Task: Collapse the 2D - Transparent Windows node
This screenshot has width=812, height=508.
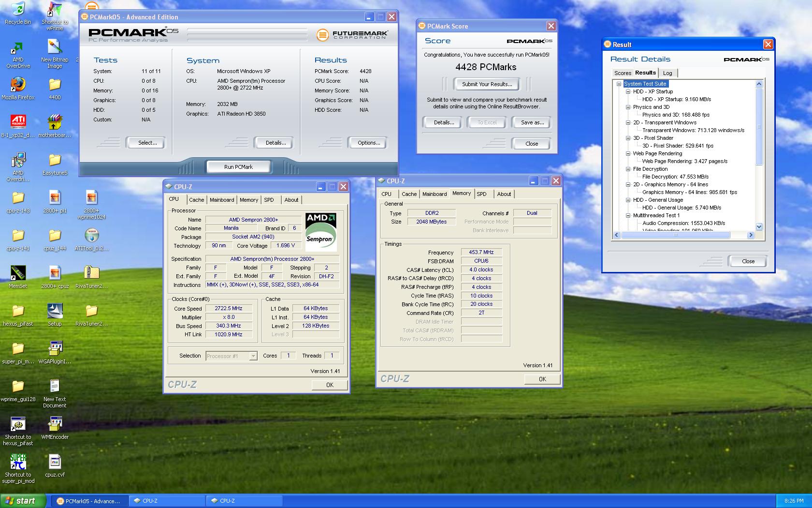Action: coord(628,122)
